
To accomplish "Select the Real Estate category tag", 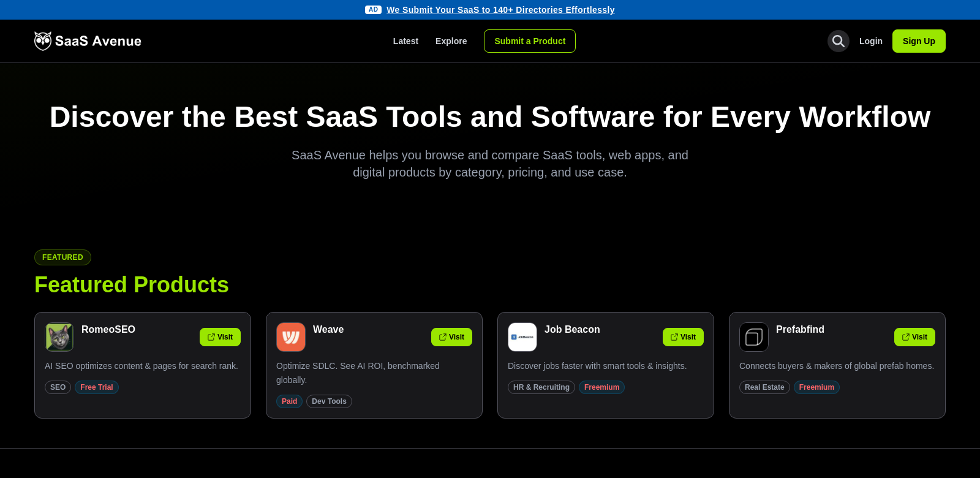I will [x=764, y=387].
